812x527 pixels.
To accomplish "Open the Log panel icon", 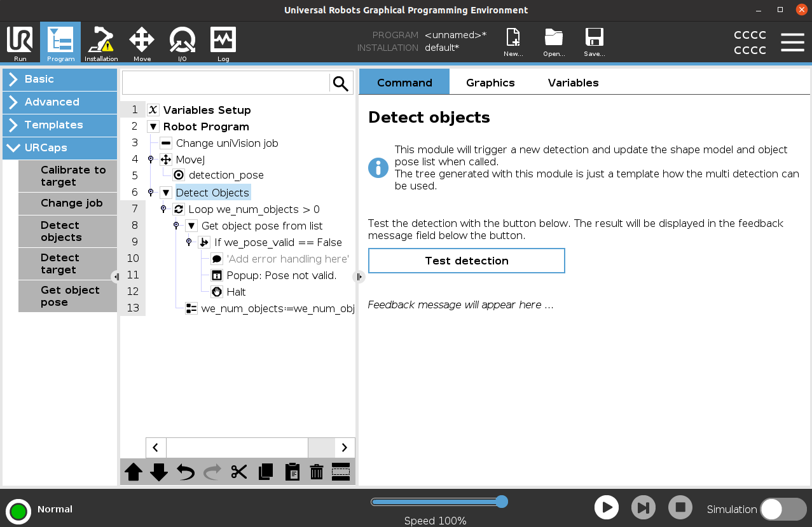I will (x=223, y=43).
